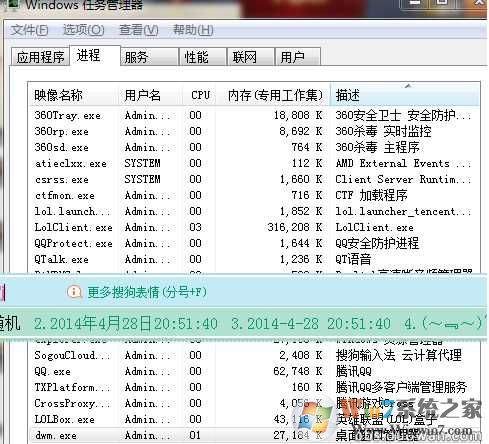Click description 360杀毒 主程序
This screenshot has height=444, width=489.
[377, 147]
